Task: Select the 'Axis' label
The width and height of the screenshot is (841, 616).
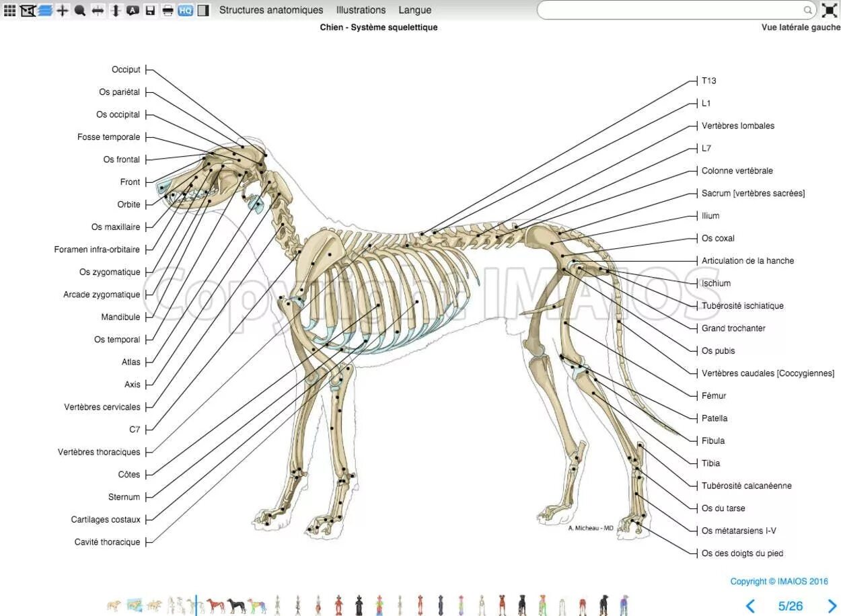Action: [133, 385]
